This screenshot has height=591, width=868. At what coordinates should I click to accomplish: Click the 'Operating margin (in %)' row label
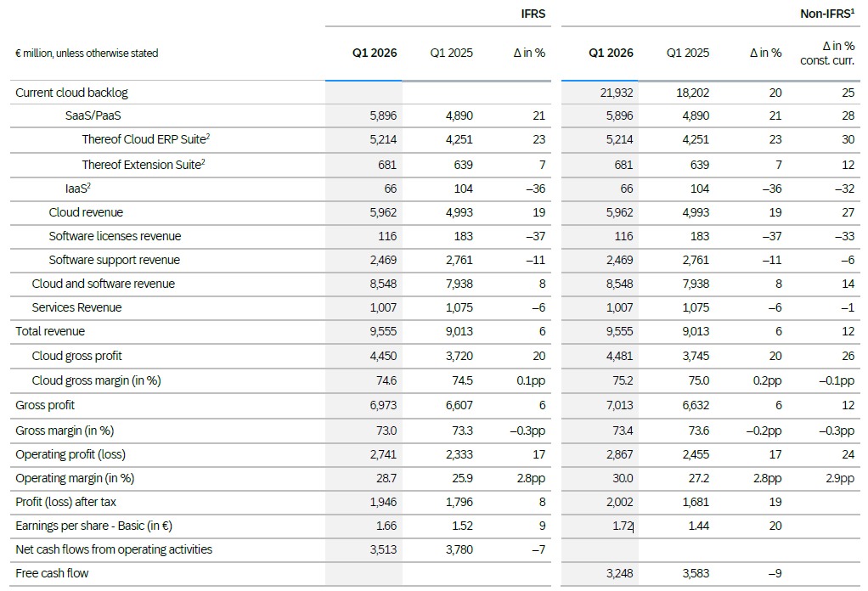75,478
